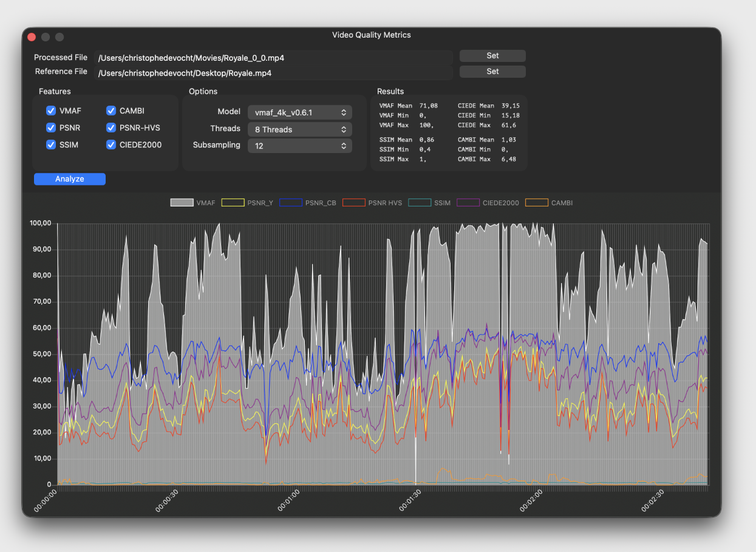Image resolution: width=756 pixels, height=552 pixels.
Task: Close the Video Quality Metrics window
Action: coord(32,37)
